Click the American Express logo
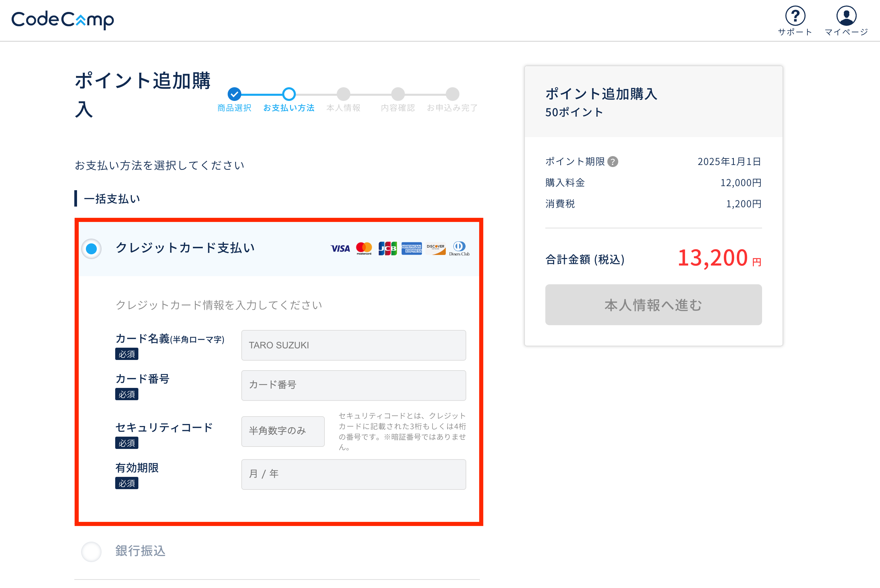 click(x=411, y=248)
